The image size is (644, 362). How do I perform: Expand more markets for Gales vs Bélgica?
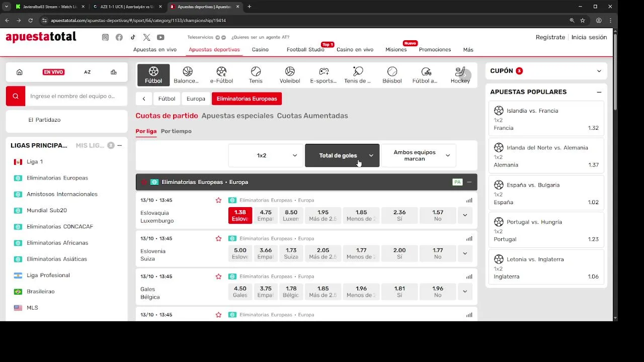click(x=465, y=292)
